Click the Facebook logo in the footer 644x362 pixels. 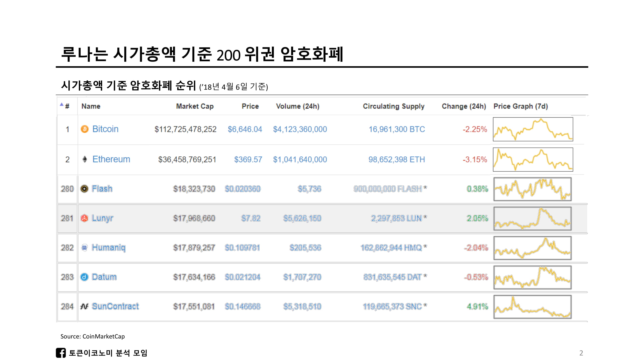click(x=61, y=353)
